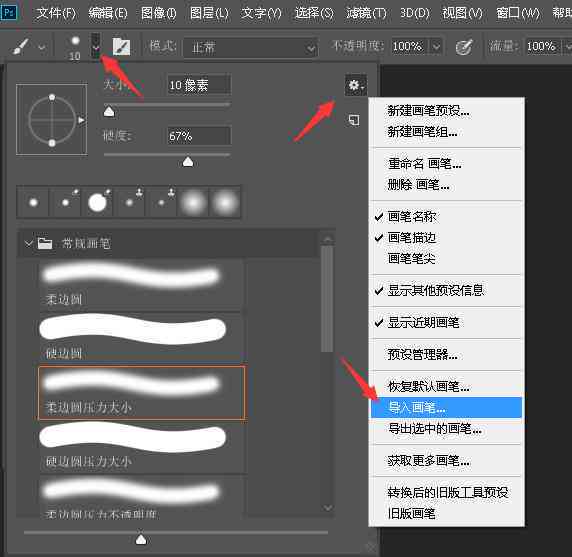Open the brush panel gear menu
Image resolution: width=572 pixels, height=557 pixels.
355,86
